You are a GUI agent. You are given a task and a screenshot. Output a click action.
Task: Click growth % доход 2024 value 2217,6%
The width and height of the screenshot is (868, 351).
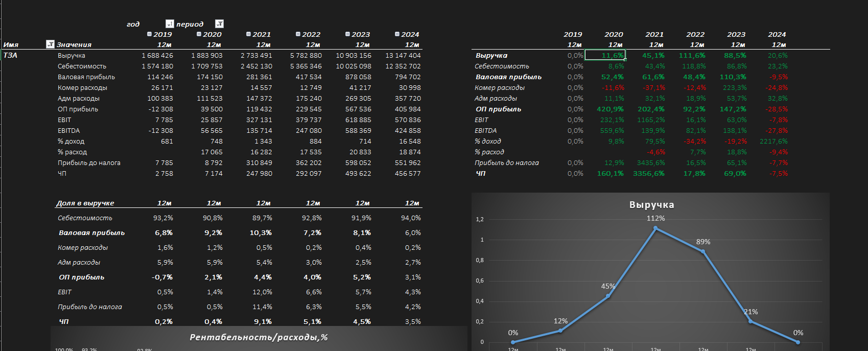pos(773,141)
